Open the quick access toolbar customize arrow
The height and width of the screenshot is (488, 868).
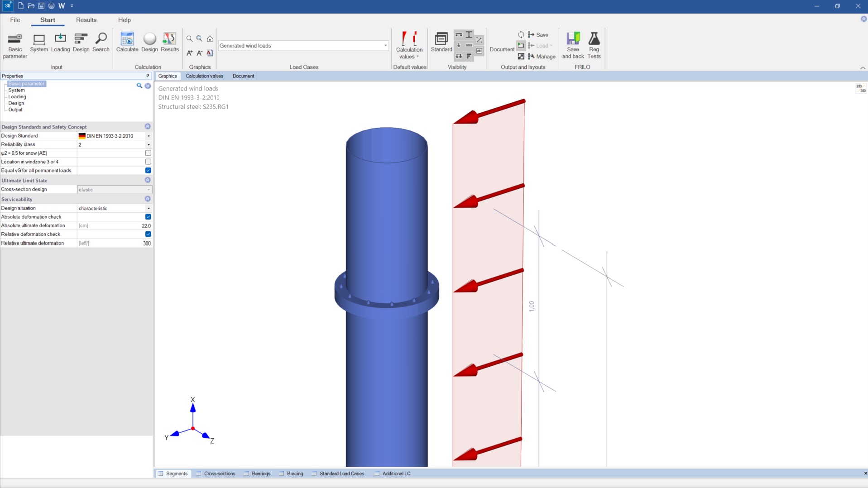click(72, 6)
